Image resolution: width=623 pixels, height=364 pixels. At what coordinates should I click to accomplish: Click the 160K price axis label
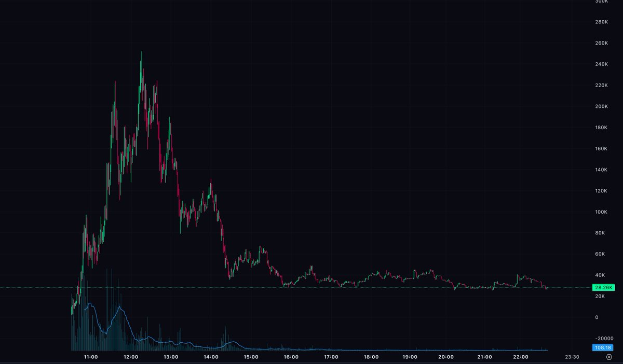(601, 149)
